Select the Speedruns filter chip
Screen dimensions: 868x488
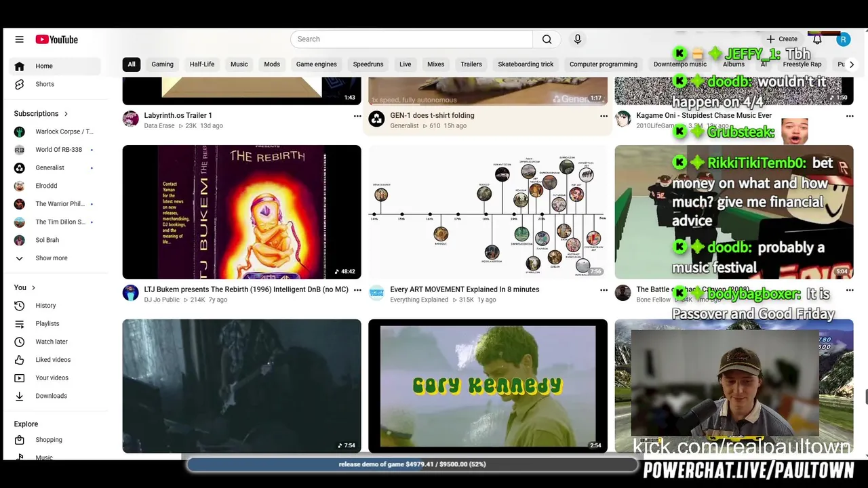coord(368,64)
